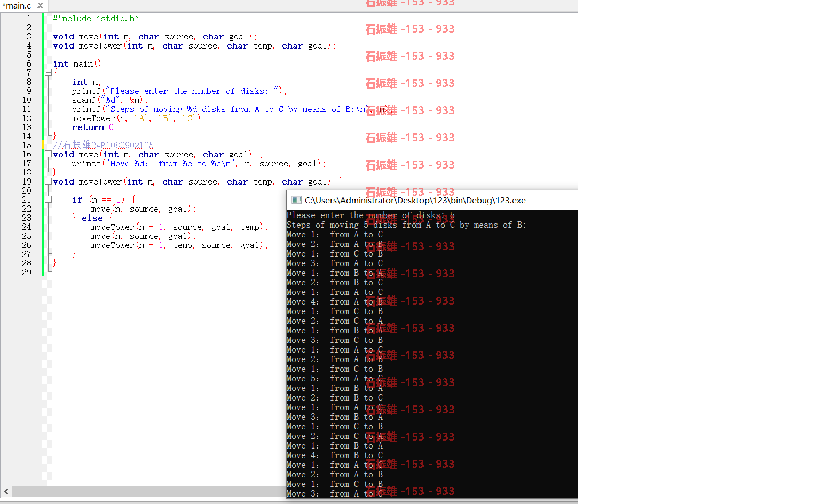Click the 'return 0;' statement

pyautogui.click(x=94, y=127)
